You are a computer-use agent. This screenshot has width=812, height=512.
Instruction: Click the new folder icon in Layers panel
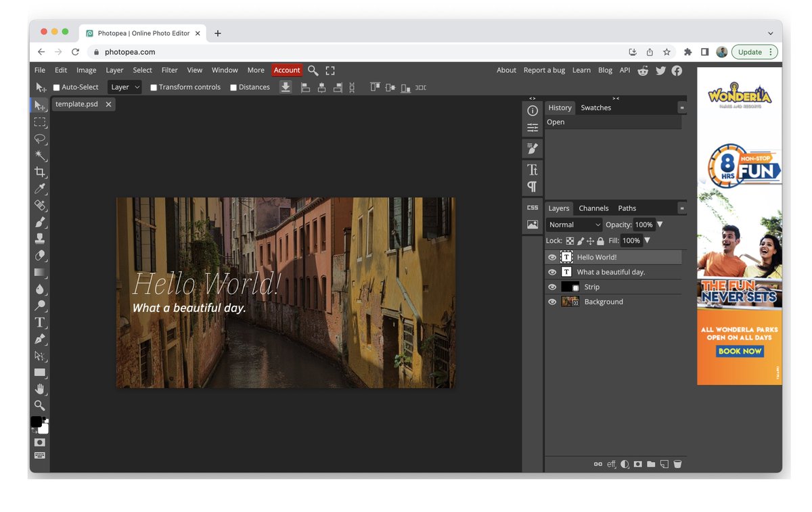(x=651, y=464)
